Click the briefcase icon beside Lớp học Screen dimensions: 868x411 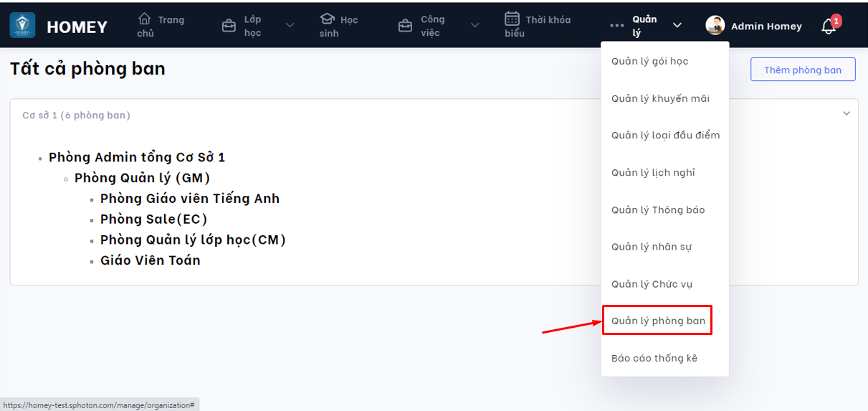click(x=229, y=26)
